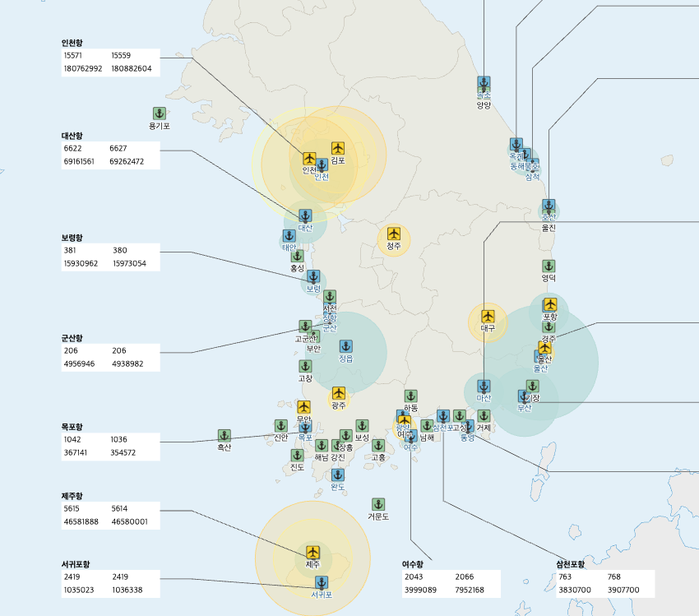
Task: Click the Cheongju (청주) airport icon
Action: click(x=394, y=234)
